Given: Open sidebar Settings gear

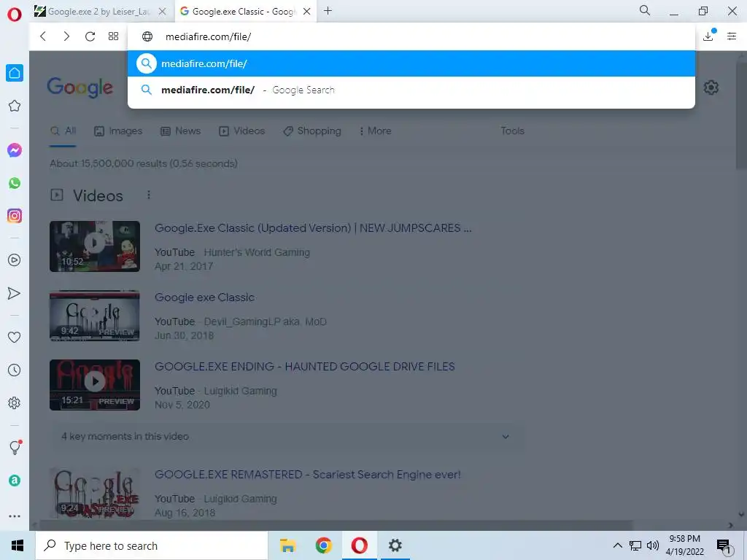Looking at the screenshot, I should click(15, 402).
